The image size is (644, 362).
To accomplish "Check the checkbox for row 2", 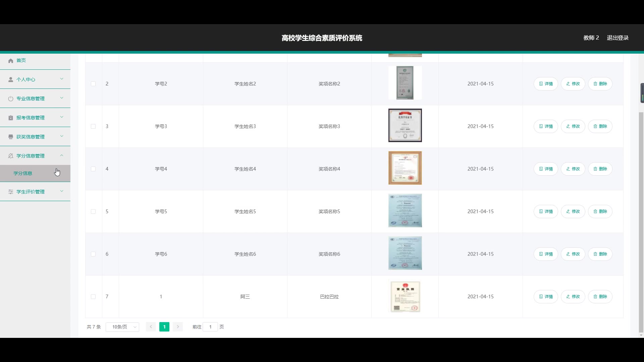I will point(93,84).
